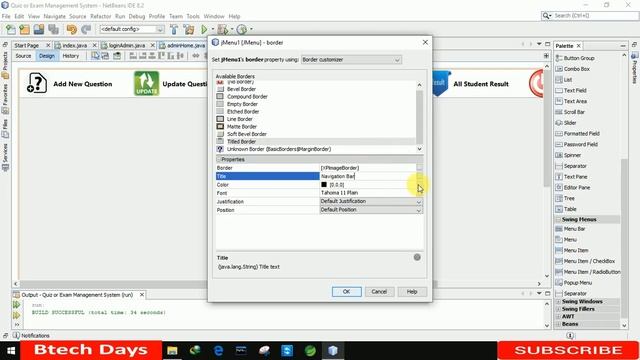Select Menu Item / RadioButton in Palette
The image size is (640, 360).
tap(591, 272)
